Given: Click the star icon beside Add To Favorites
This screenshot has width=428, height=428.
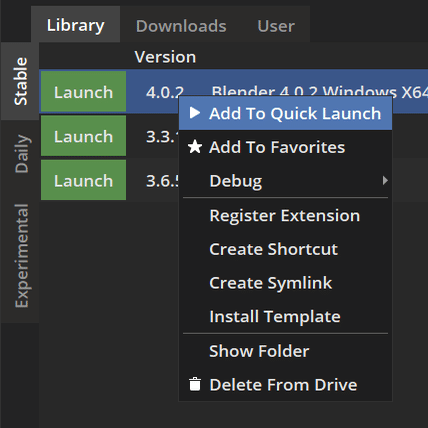Looking at the screenshot, I should click(x=195, y=147).
